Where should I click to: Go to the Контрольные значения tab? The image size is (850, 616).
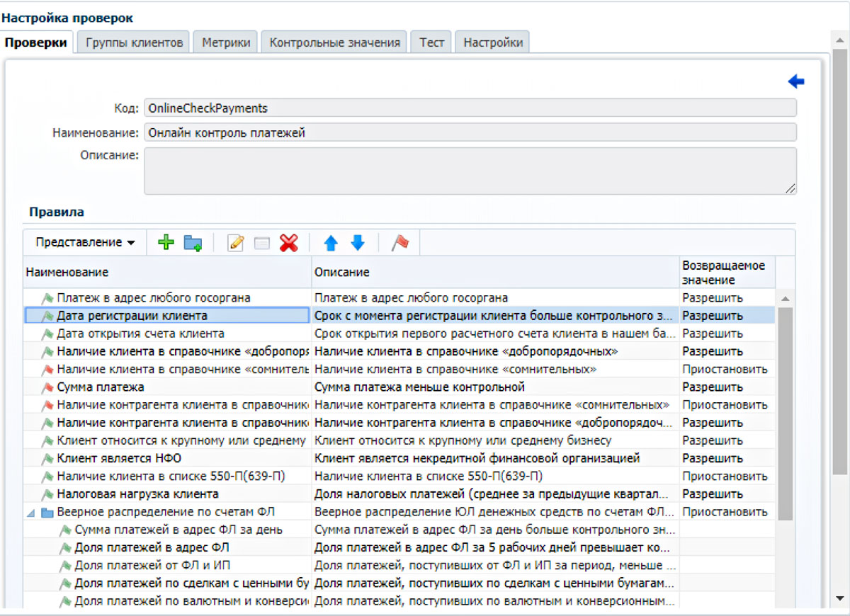click(334, 42)
